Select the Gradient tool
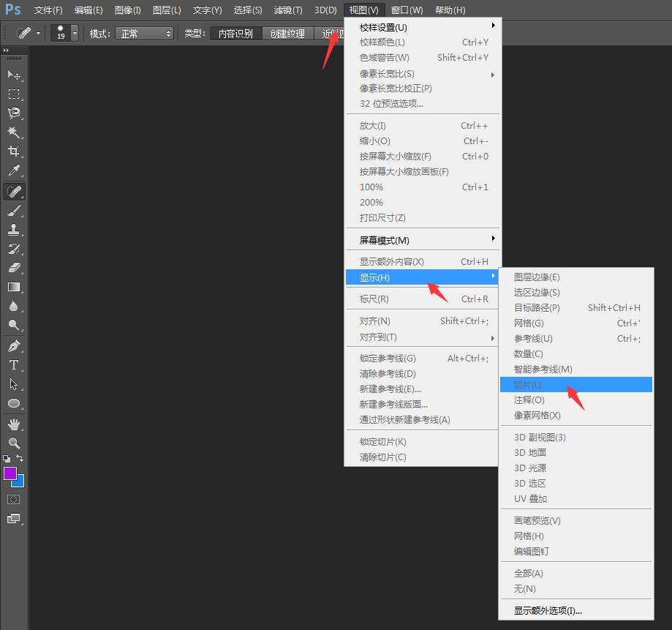672x630 pixels. pos(13,288)
